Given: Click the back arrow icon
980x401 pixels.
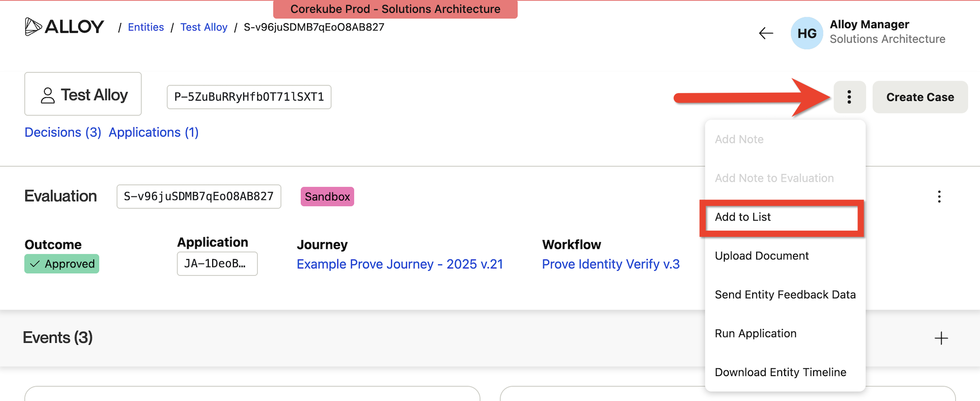Looking at the screenshot, I should (x=766, y=33).
